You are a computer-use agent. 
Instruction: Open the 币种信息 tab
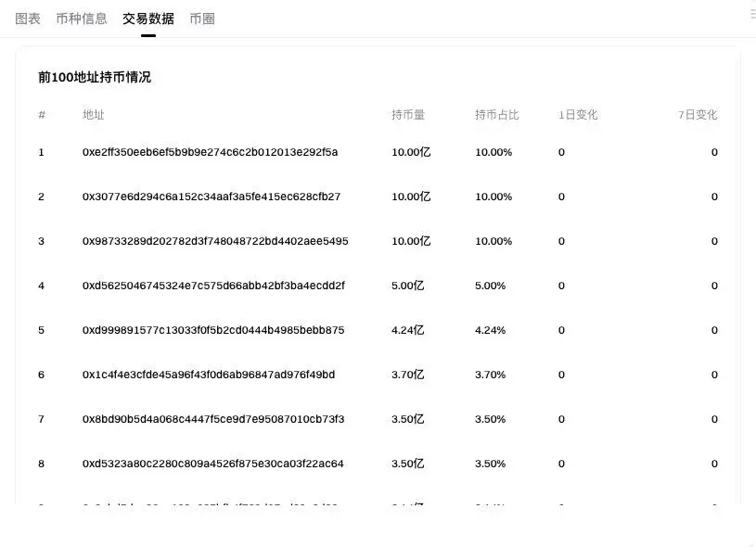click(82, 19)
